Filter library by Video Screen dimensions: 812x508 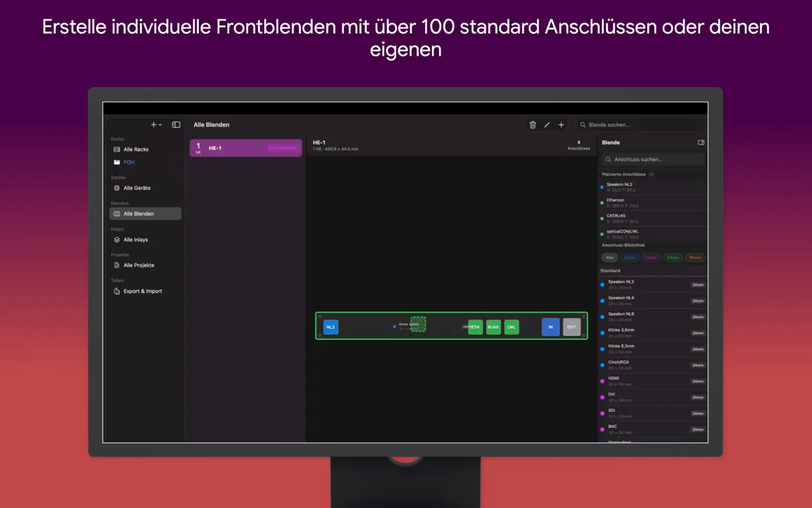[651, 258]
